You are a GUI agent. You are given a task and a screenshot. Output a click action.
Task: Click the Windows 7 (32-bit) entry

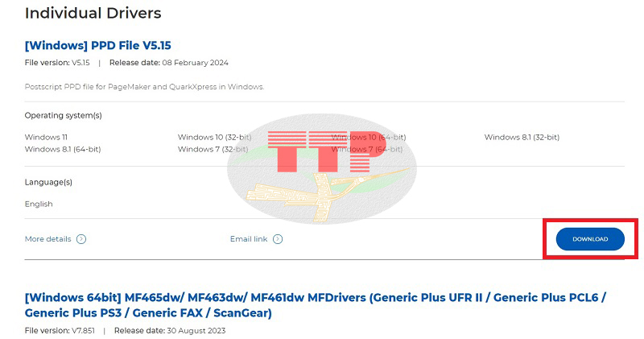click(213, 149)
